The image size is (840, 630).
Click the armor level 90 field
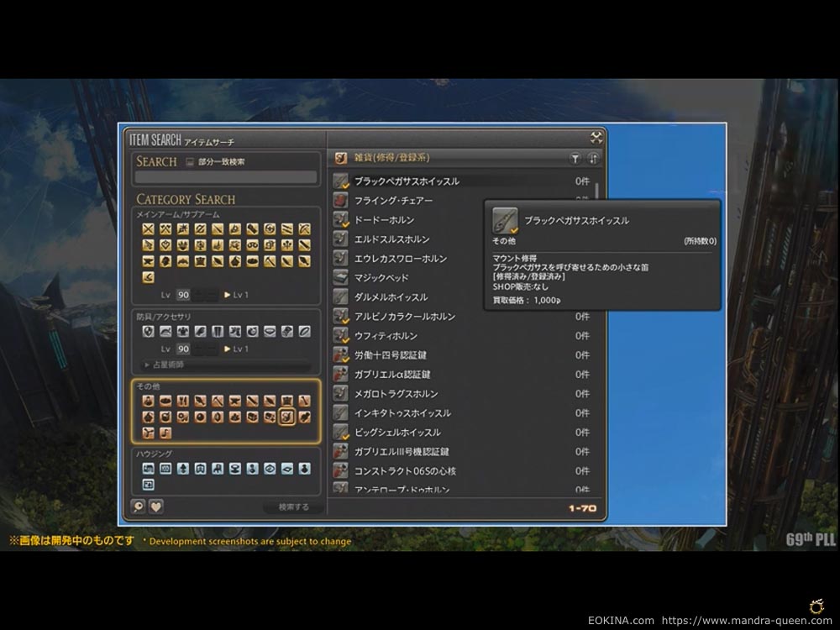pyautogui.click(x=183, y=349)
